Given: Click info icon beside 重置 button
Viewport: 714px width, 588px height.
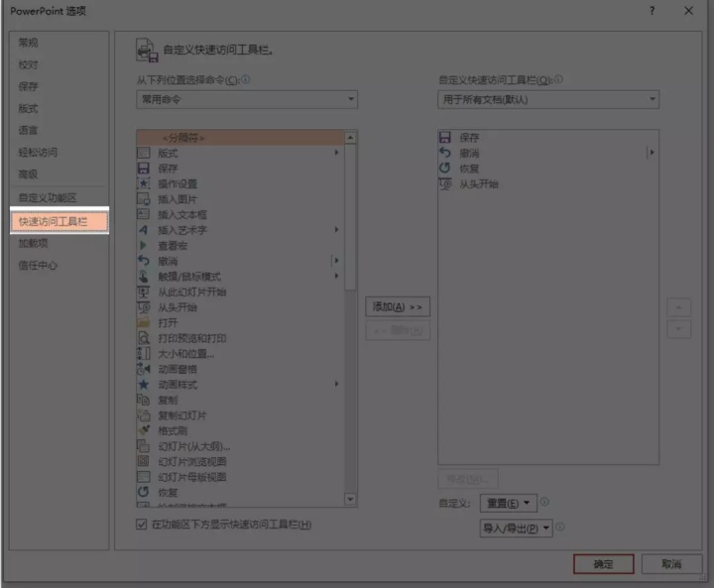Looking at the screenshot, I should (544, 502).
